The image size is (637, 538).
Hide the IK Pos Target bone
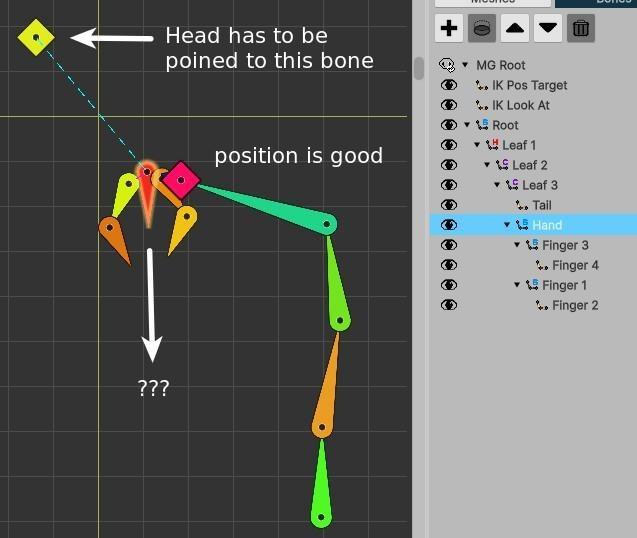448,85
